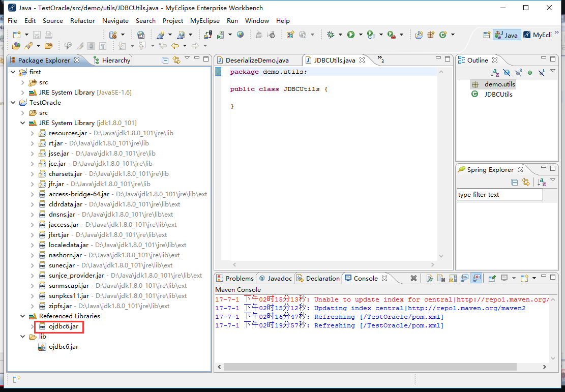565x392 pixels.
Task: Open the Run button dropdown arrow
Action: 361,35
